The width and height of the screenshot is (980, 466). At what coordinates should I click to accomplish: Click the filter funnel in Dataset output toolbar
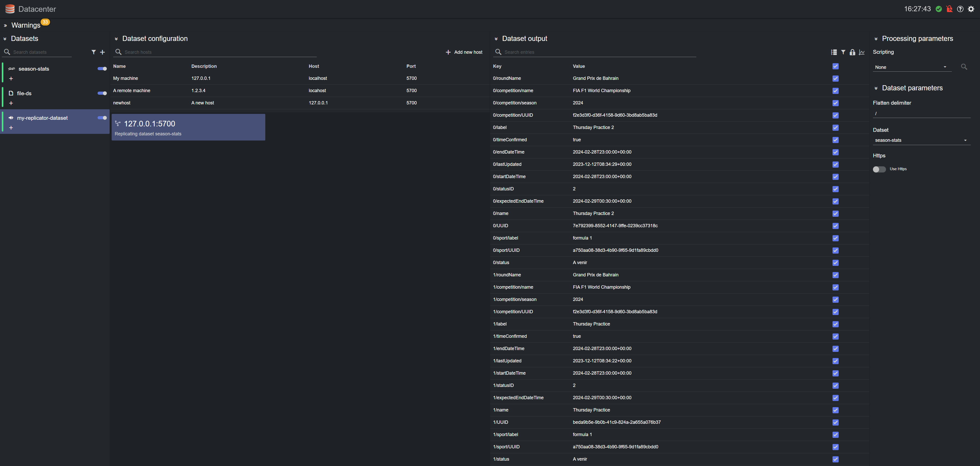843,52
